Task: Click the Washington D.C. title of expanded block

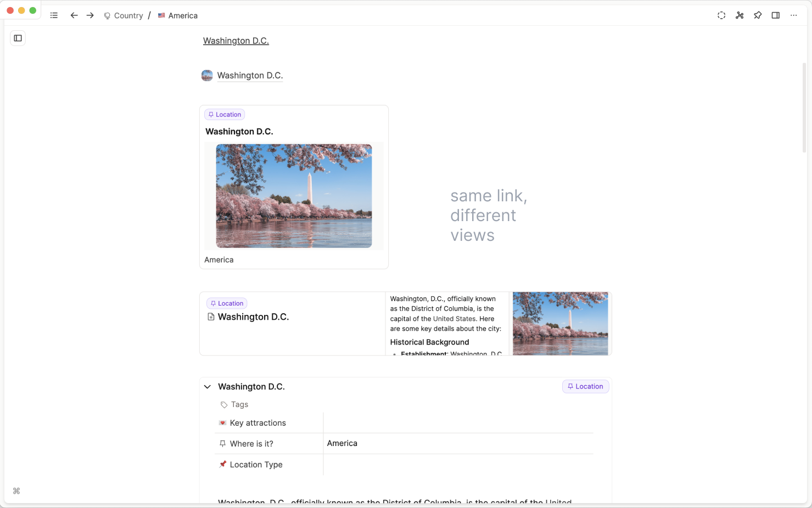Action: coord(251,387)
